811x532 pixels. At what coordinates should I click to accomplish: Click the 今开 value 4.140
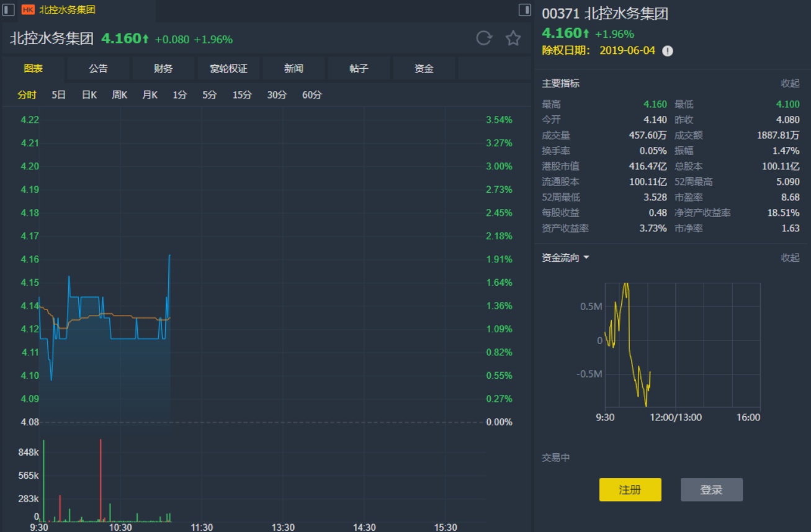point(655,120)
